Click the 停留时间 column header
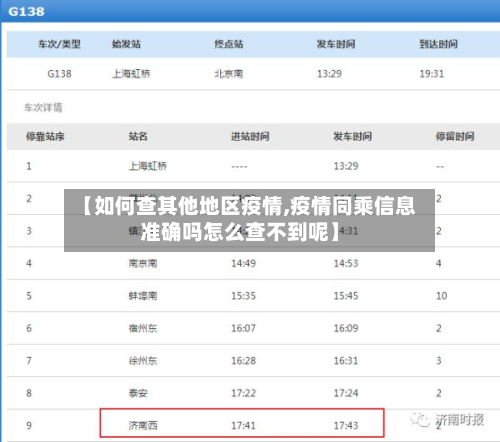The height and width of the screenshot is (442, 500). tap(455, 136)
